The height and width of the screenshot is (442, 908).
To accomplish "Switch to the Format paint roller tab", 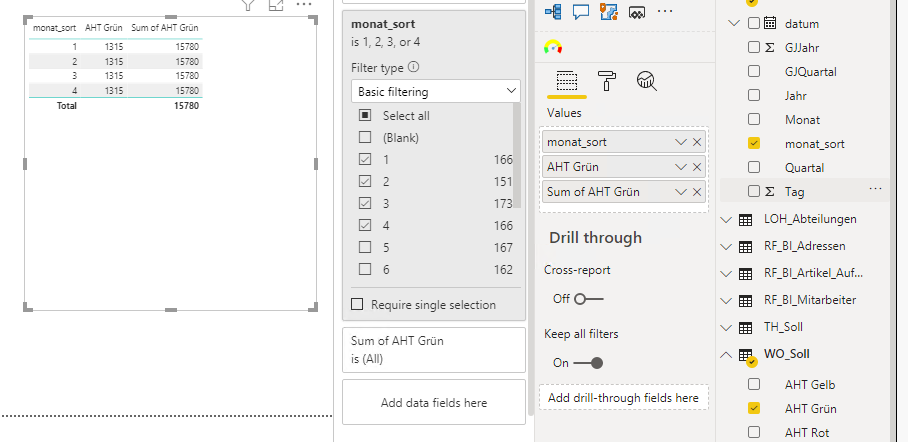I will point(606,81).
